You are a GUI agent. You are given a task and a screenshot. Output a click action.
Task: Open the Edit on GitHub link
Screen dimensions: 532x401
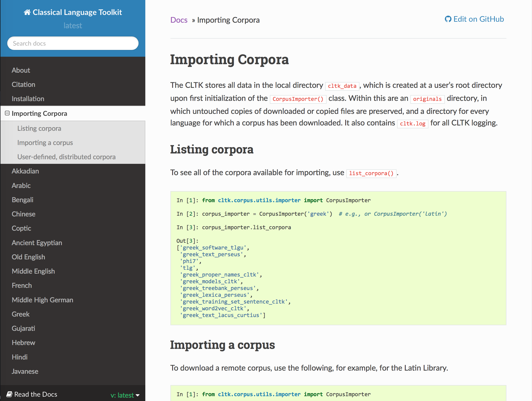[x=474, y=19]
